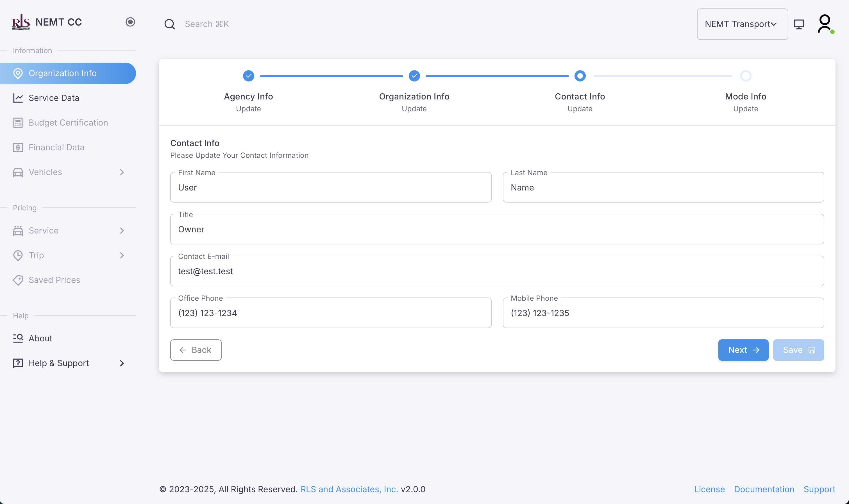Image resolution: width=849 pixels, height=504 pixels.
Task: Go to completed Agency Info step
Action: [x=248, y=76]
